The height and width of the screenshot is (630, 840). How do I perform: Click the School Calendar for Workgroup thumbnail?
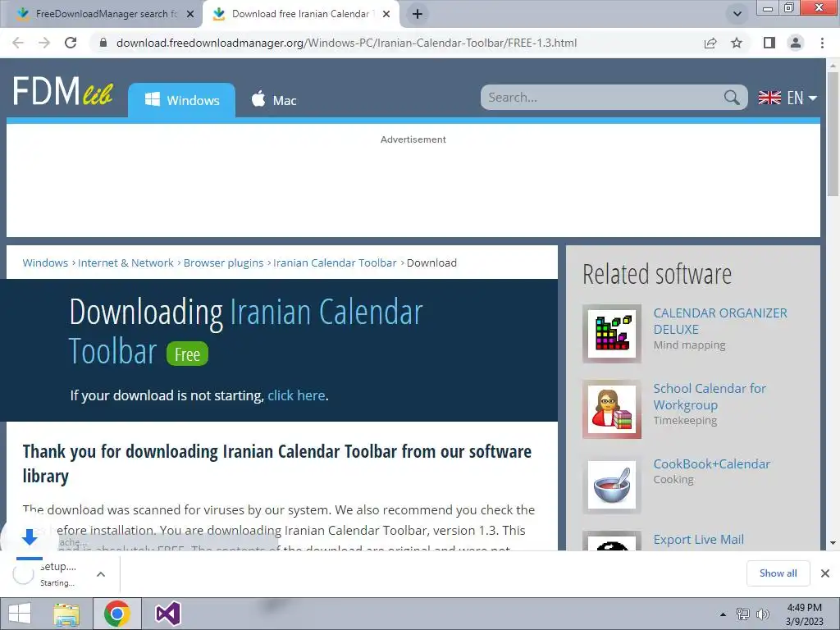[612, 409]
